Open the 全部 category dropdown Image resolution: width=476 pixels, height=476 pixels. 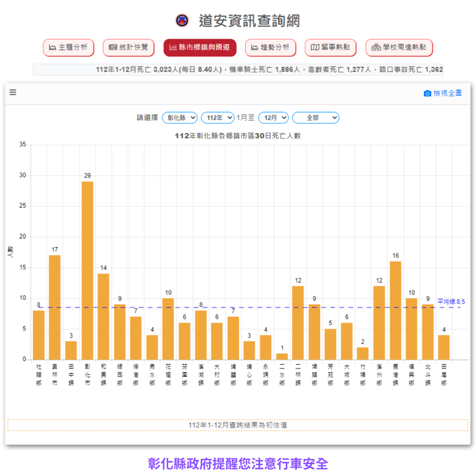pos(315,118)
